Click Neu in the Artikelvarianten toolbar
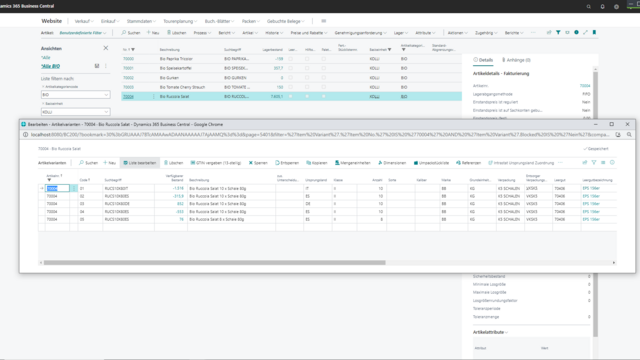Viewport: 640px width, 360px height. coord(109,163)
